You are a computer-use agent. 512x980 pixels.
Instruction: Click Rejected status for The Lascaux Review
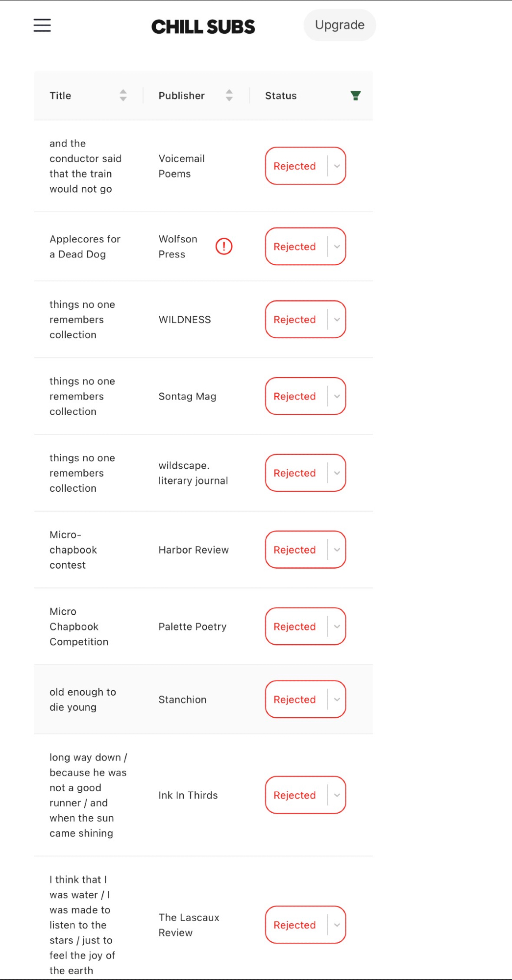(294, 925)
